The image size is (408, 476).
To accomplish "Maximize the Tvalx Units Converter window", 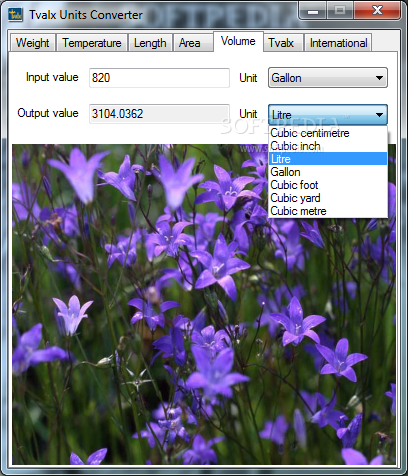I will tap(340, 11).
